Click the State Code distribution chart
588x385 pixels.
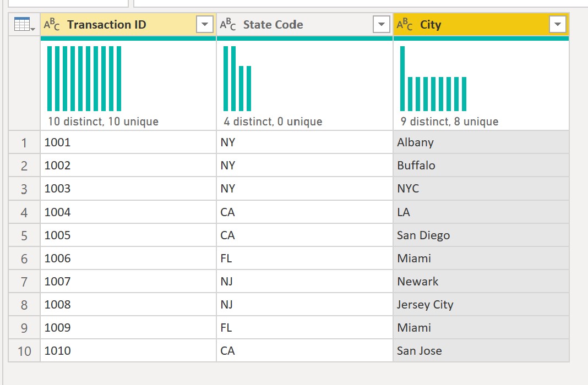pos(237,79)
